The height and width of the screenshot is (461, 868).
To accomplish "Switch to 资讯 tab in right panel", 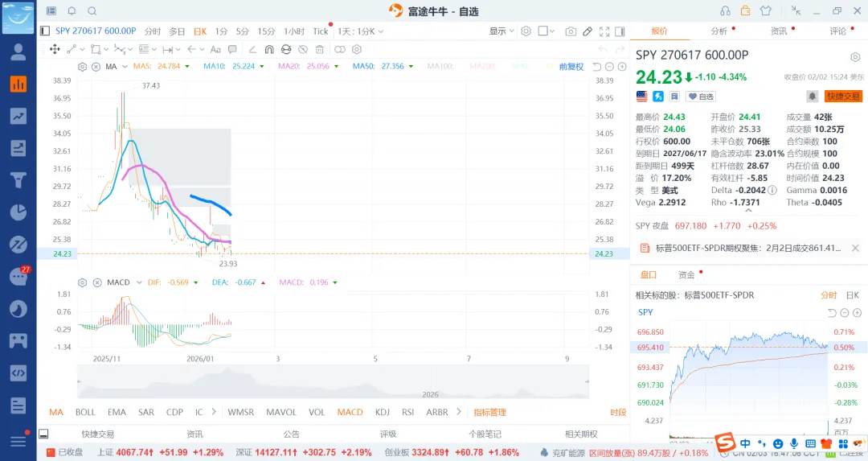I will tap(779, 31).
